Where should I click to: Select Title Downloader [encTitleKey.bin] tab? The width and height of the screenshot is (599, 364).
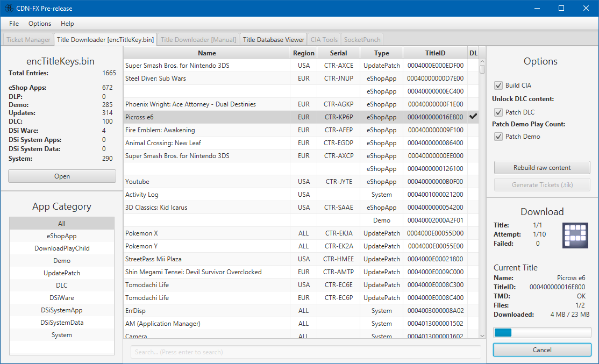pos(105,39)
